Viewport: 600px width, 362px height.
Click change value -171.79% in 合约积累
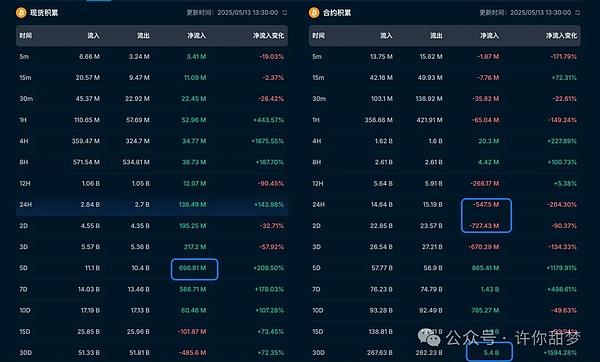pyautogui.click(x=564, y=57)
